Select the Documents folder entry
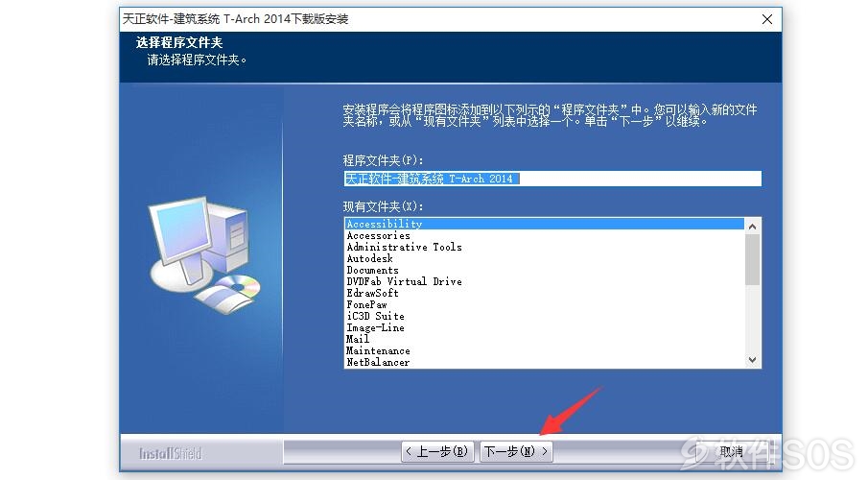 (x=544, y=270)
